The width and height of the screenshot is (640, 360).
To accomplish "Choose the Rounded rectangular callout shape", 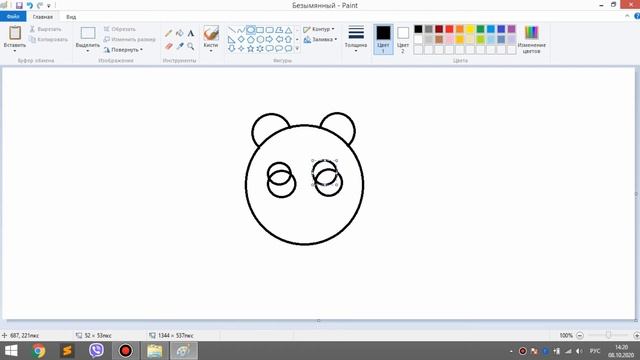I will [269, 49].
